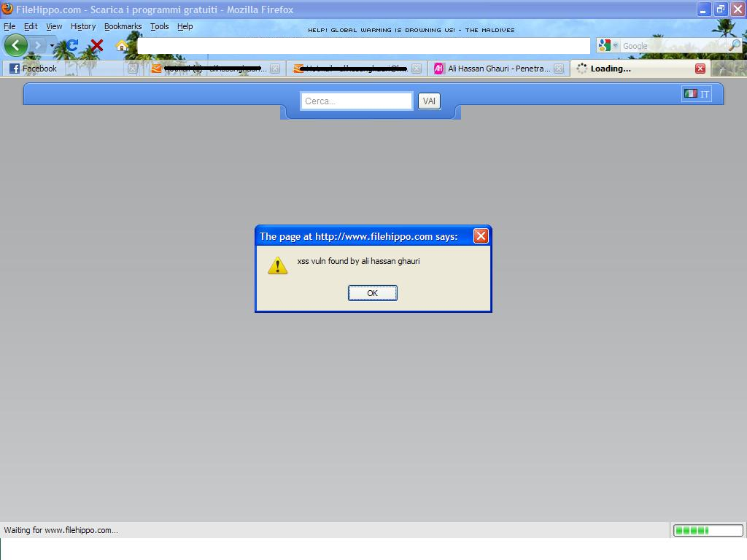This screenshot has height=560, width=747.
Task: Click the 'xss vuln found' alert message
Action: pos(358,261)
